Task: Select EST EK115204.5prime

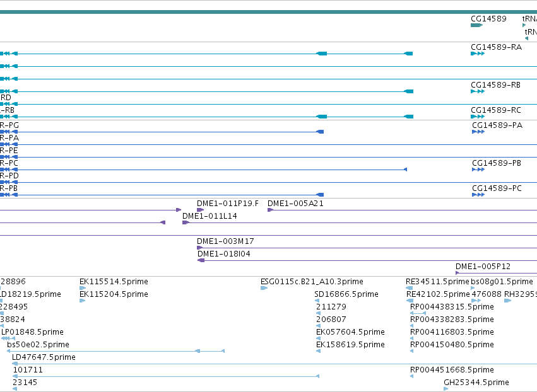Action: [114, 294]
